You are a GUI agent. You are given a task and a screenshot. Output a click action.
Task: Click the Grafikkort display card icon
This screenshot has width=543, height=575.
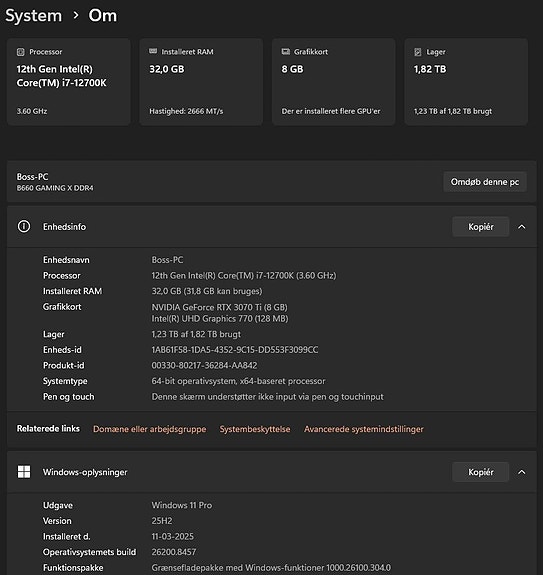pos(286,52)
